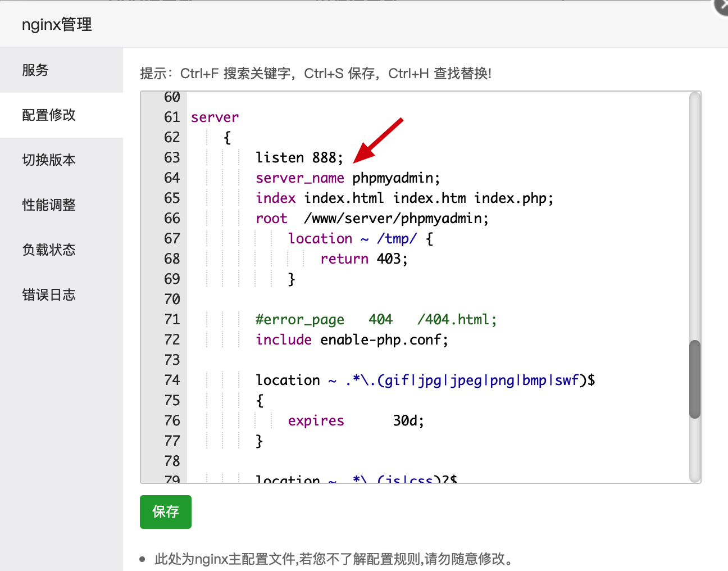
Task: View the 错误日志 tab
Action: pyautogui.click(x=49, y=295)
